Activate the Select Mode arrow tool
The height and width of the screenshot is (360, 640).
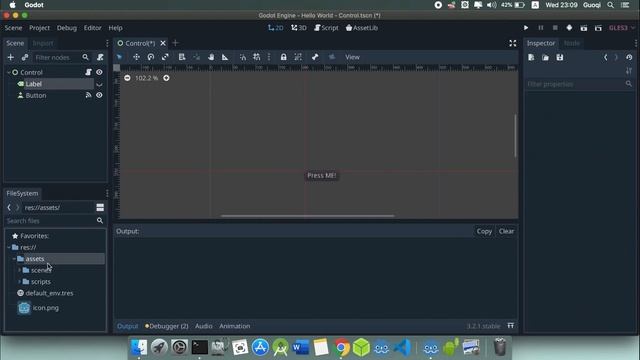pos(119,57)
